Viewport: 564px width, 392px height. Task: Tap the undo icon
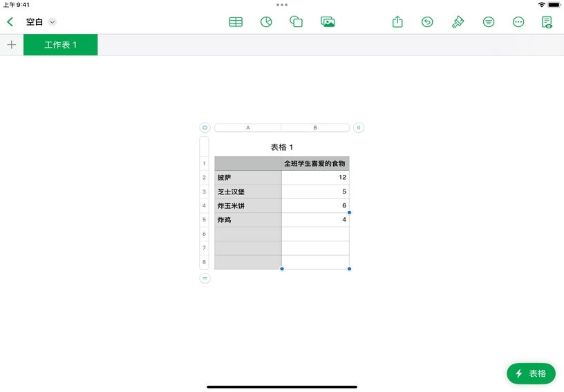(427, 22)
